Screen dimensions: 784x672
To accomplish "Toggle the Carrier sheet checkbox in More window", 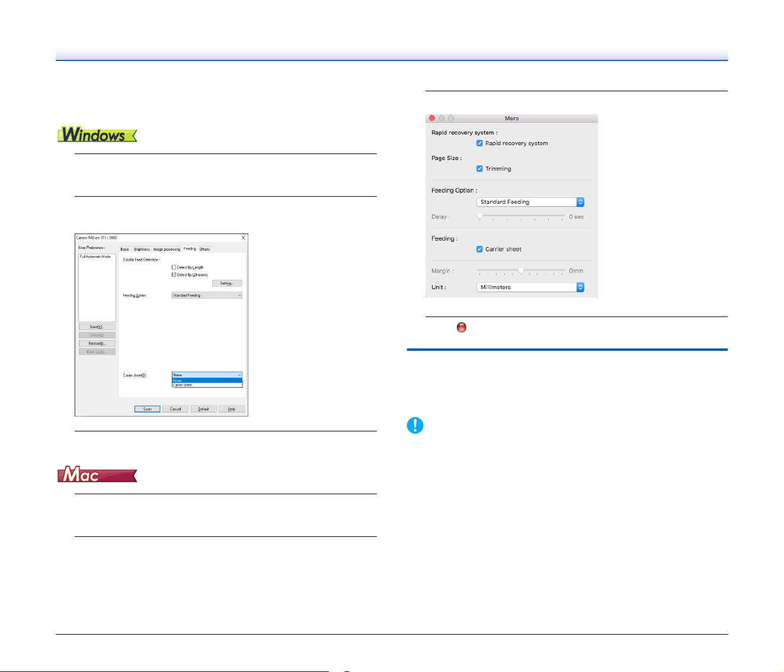I will pos(479,249).
